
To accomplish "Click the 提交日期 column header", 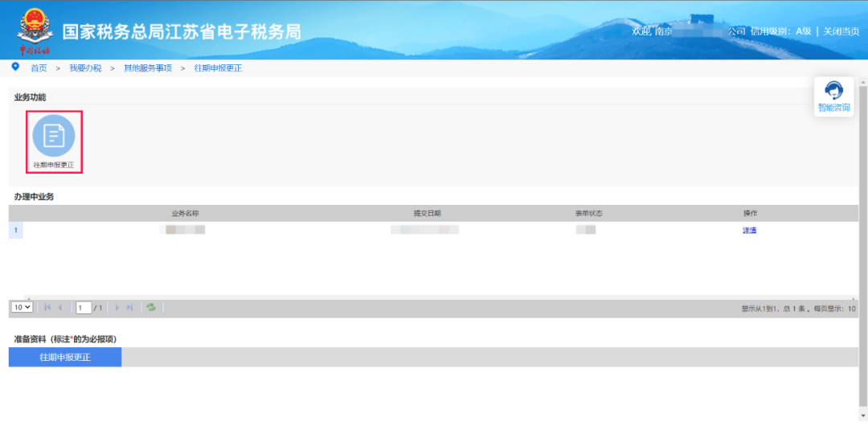I will click(x=428, y=214).
